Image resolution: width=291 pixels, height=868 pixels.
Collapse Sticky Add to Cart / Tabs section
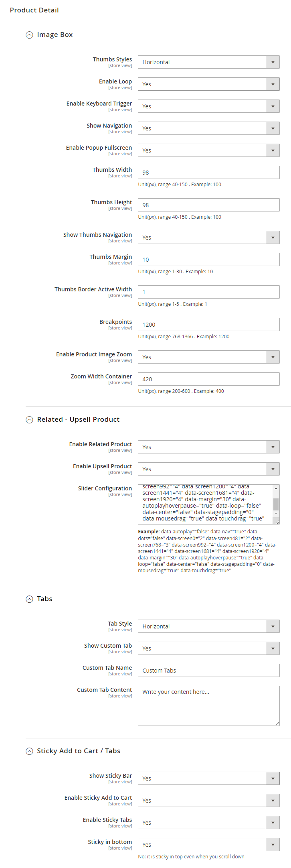click(x=29, y=751)
